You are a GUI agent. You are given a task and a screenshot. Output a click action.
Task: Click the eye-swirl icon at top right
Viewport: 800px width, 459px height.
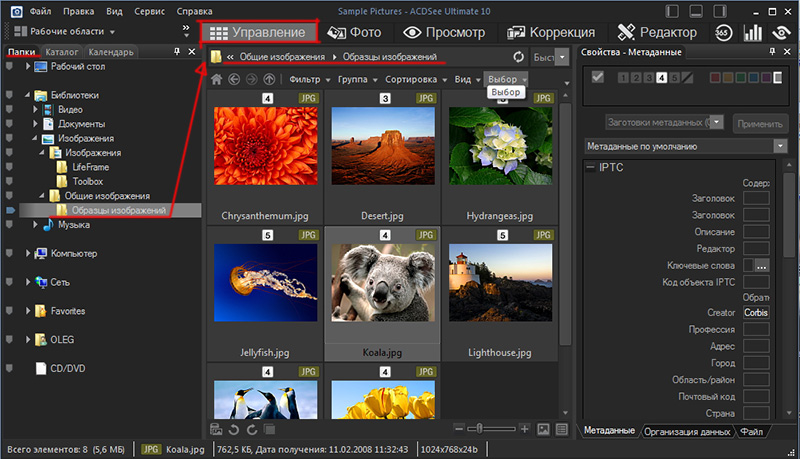coord(781,33)
